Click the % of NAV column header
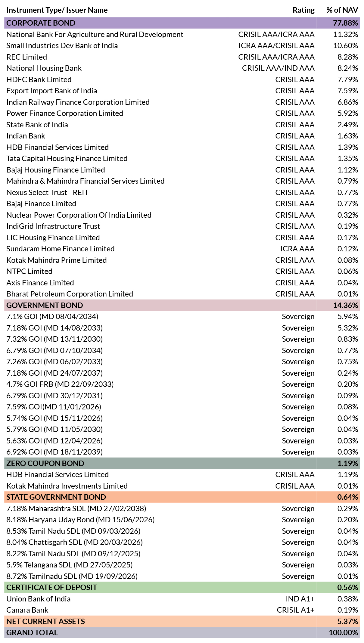Screen dimensions: 364x643 (x=342, y=10)
